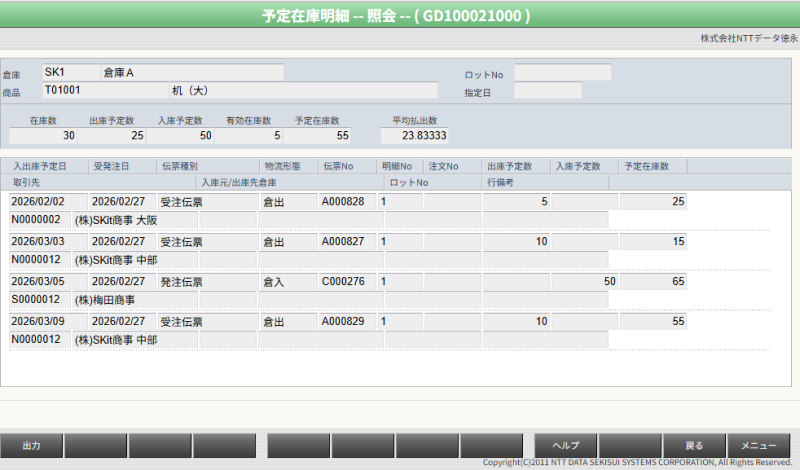Image resolution: width=800 pixels, height=470 pixels.
Task: Click slip number C000276 in the table
Action: (346, 282)
